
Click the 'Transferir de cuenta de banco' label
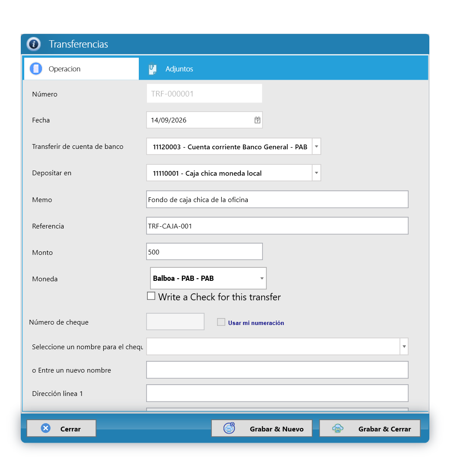point(78,147)
